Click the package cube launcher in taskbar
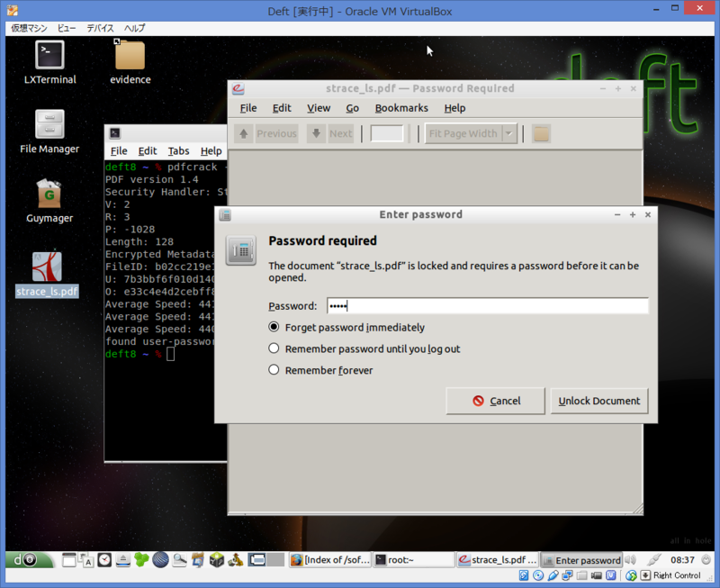Image resolution: width=720 pixels, height=588 pixels. (x=216, y=560)
